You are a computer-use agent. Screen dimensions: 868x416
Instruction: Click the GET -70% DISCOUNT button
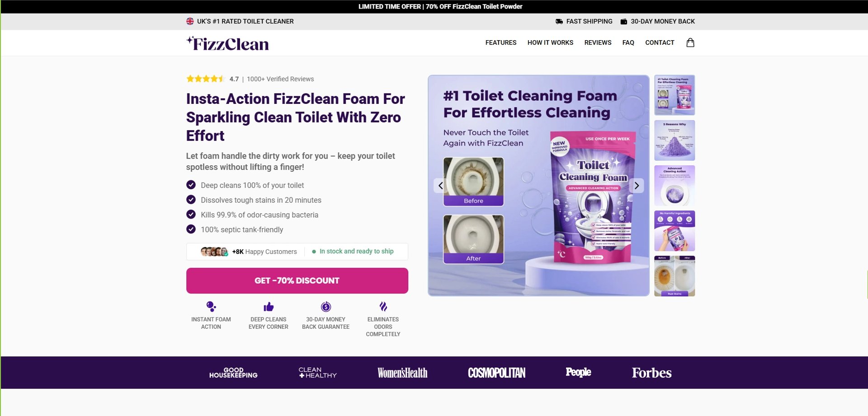pos(297,280)
